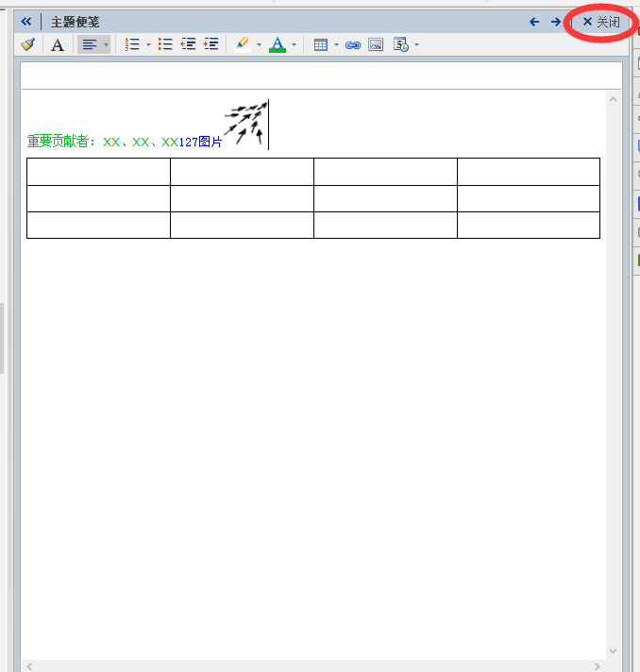Insert a hyperlink with the chain icon
Screen dimensions: 640x672
(x=353, y=44)
